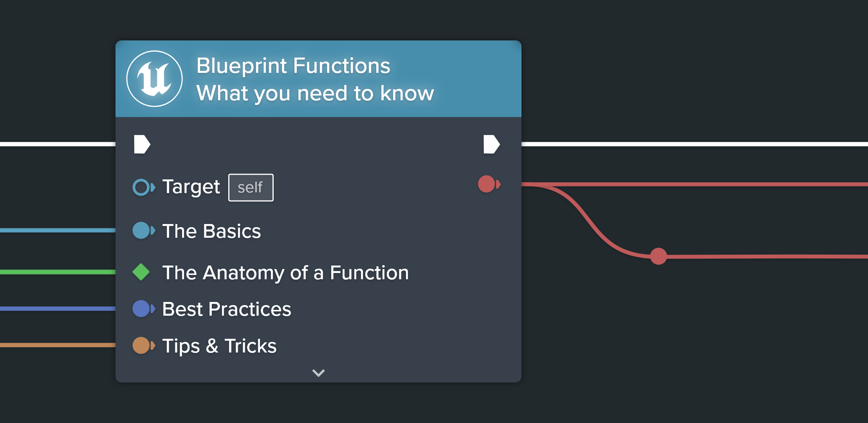Screen dimensions: 868x423
Task: Click The Basics blue input pin
Action: 144,230
